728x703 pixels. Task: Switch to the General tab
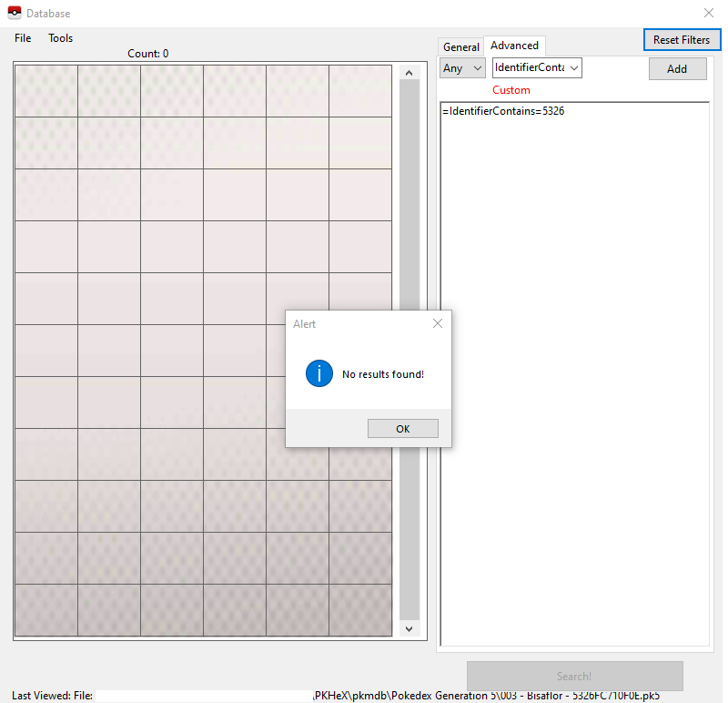pyautogui.click(x=460, y=46)
